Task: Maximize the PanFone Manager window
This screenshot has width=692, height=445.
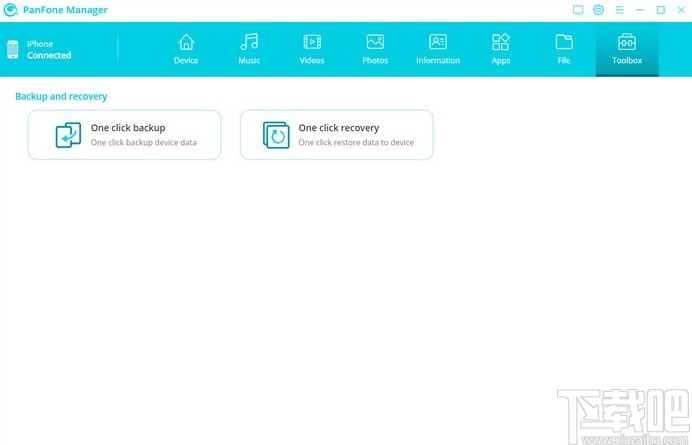Action: (661, 10)
